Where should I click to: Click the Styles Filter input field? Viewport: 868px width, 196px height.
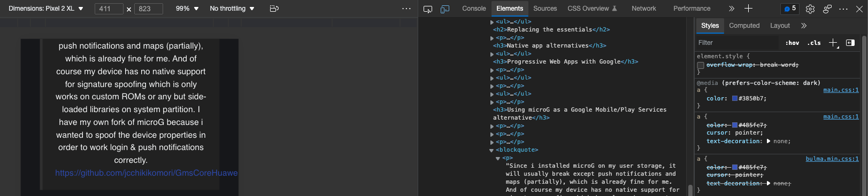[x=738, y=43]
